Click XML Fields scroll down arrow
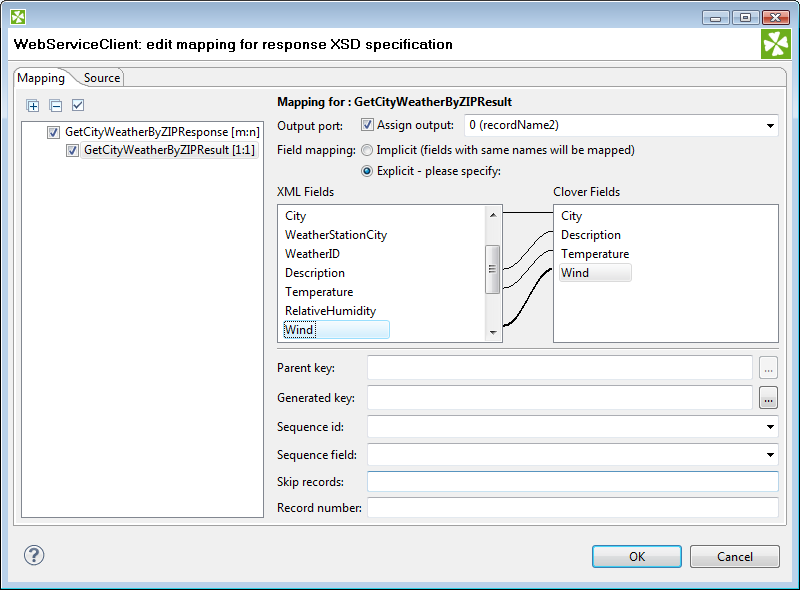 click(x=493, y=332)
